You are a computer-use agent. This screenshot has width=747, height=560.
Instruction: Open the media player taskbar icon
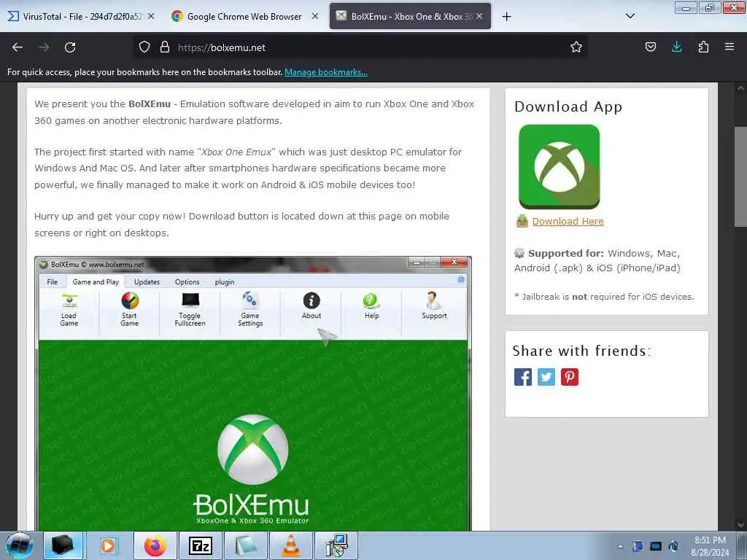[x=108, y=545]
